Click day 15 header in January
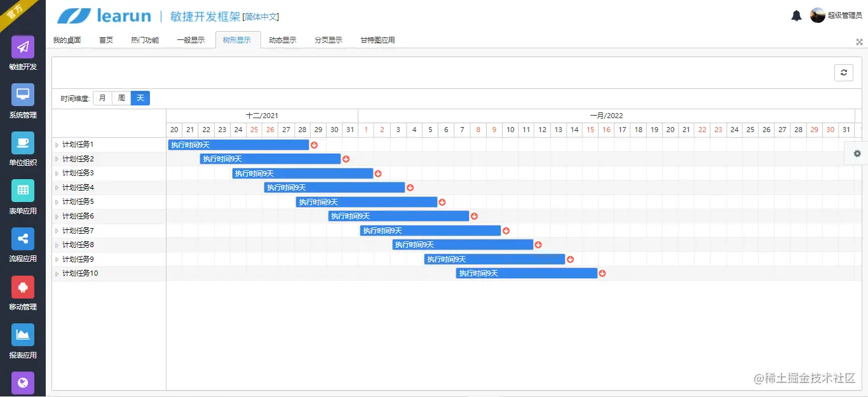The width and height of the screenshot is (868, 397). [590, 130]
